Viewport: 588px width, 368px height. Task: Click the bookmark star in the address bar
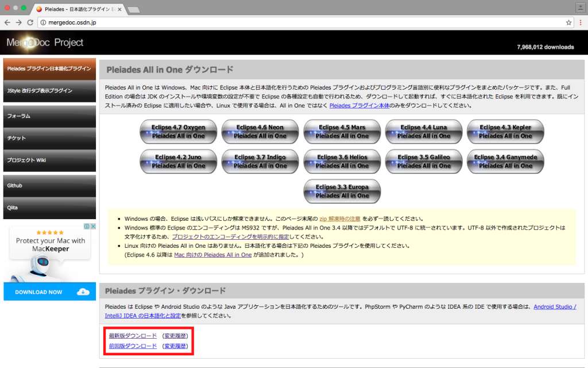coord(568,22)
